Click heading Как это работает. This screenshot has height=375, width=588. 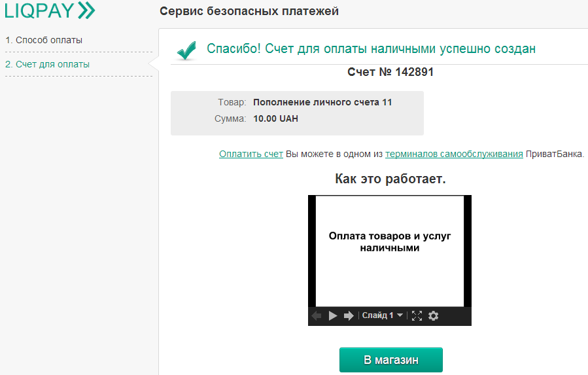pos(390,179)
